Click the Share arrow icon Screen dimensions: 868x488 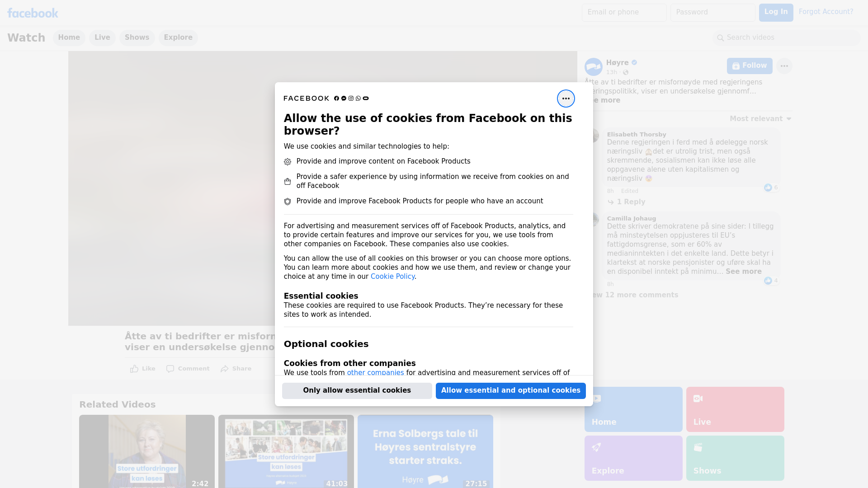point(225,369)
